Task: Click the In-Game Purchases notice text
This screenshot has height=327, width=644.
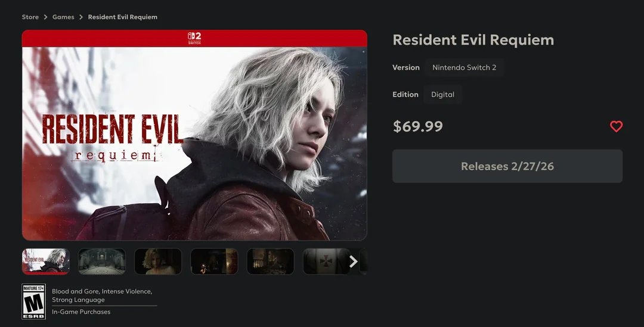Action: point(81,312)
